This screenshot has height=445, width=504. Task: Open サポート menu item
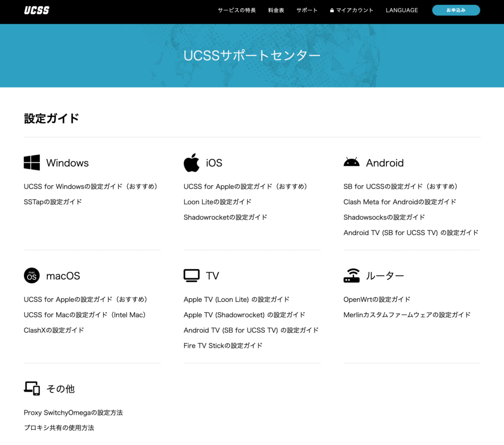pyautogui.click(x=307, y=10)
